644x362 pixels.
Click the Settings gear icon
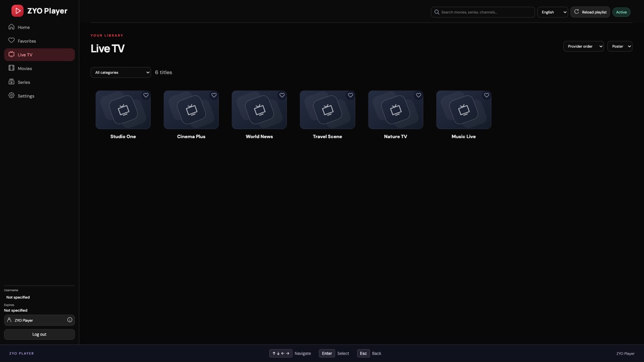[x=11, y=95]
